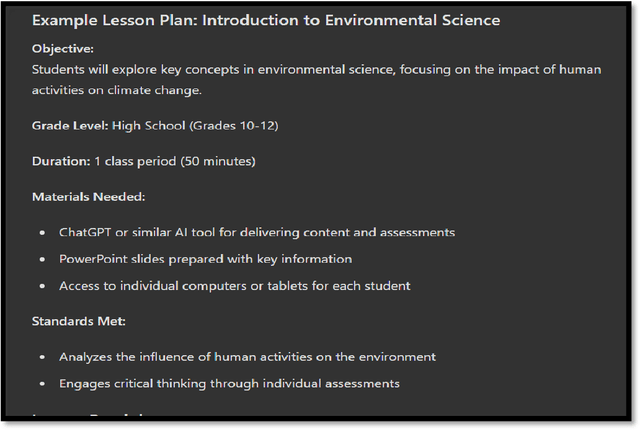The width and height of the screenshot is (640, 430).
Task: Click the bullet point before PowerPoint item
Action: point(42,259)
